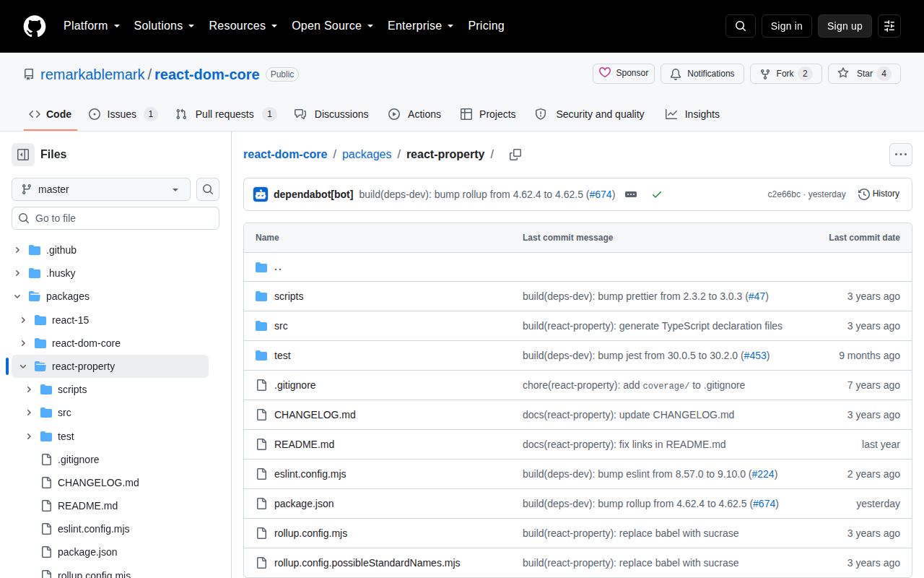This screenshot has width=924, height=578.
Task: Click eslint.config.mjs file icon in sidebar tree
Action: pos(46,529)
